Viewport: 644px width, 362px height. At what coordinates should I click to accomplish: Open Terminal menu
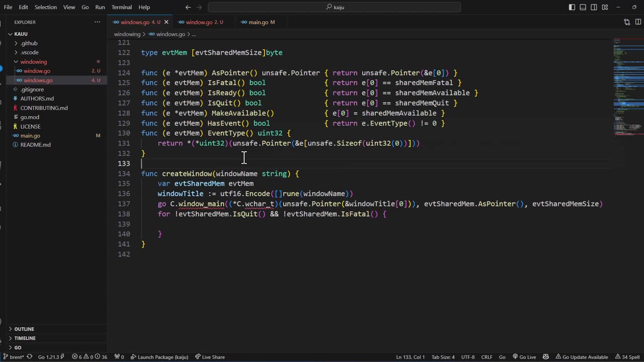pos(122,7)
